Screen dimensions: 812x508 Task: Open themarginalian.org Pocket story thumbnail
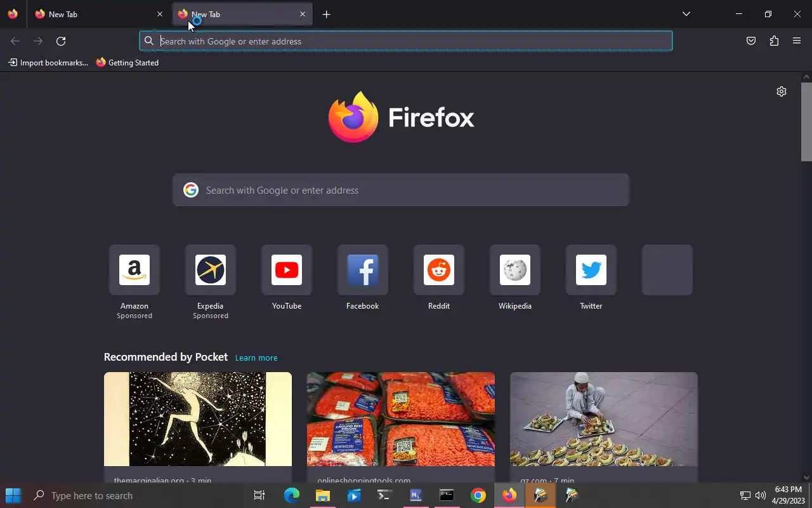(198, 419)
